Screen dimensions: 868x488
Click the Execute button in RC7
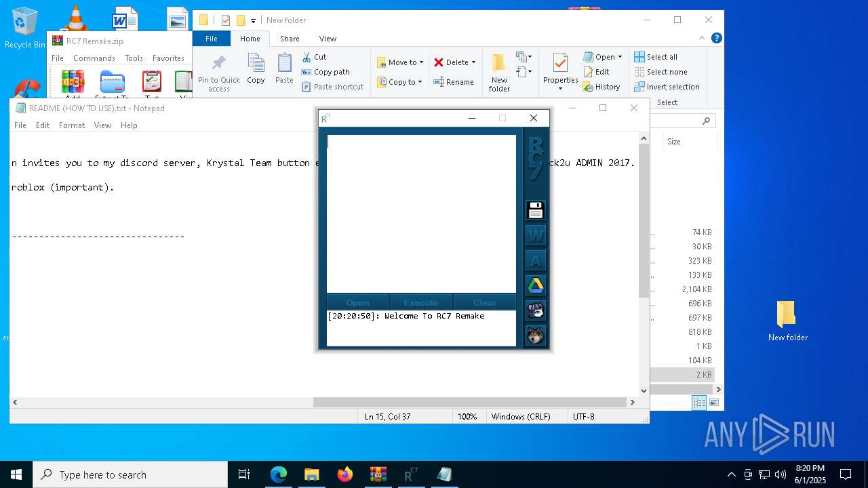point(421,302)
